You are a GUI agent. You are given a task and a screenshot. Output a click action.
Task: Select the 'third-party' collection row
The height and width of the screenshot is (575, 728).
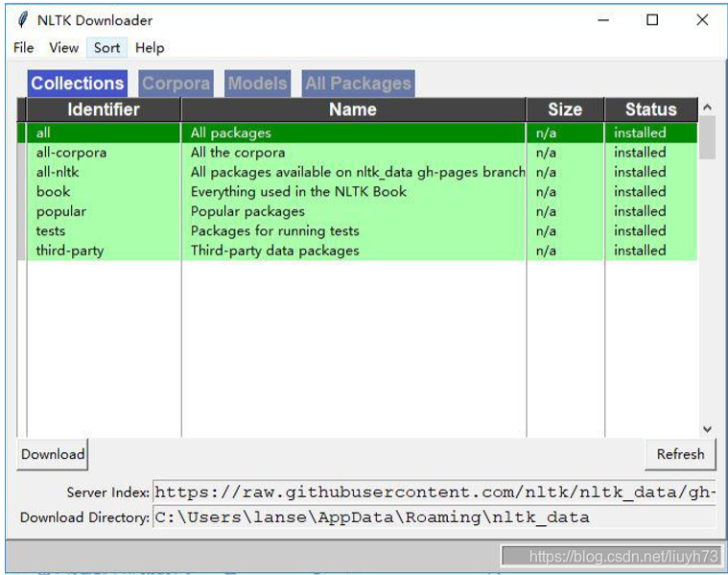point(357,251)
